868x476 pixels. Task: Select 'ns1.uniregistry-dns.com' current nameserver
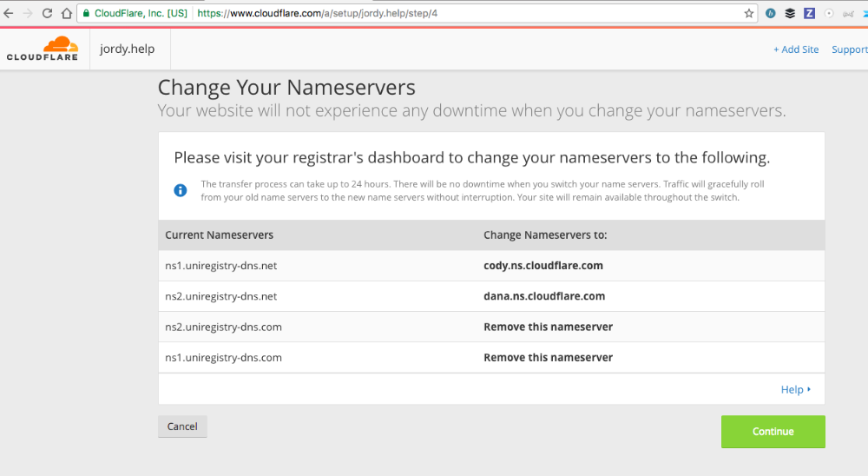pos(223,357)
